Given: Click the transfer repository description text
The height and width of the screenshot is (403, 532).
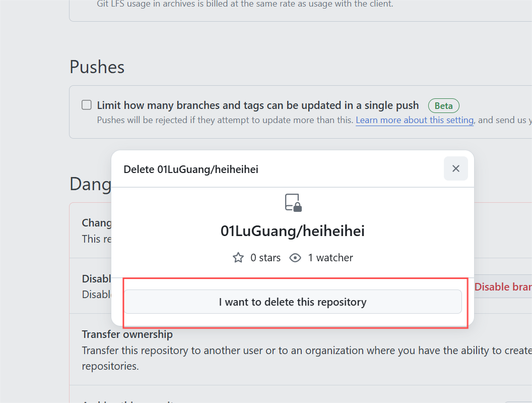Looking at the screenshot, I should [x=307, y=358].
